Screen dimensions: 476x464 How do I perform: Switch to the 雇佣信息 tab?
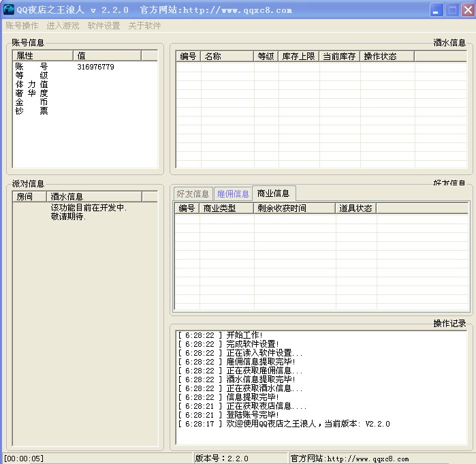point(233,194)
